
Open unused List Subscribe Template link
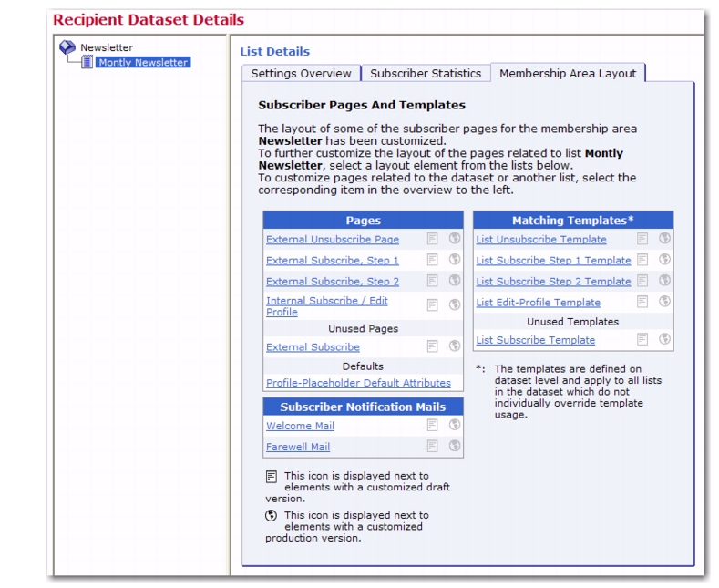click(x=536, y=340)
